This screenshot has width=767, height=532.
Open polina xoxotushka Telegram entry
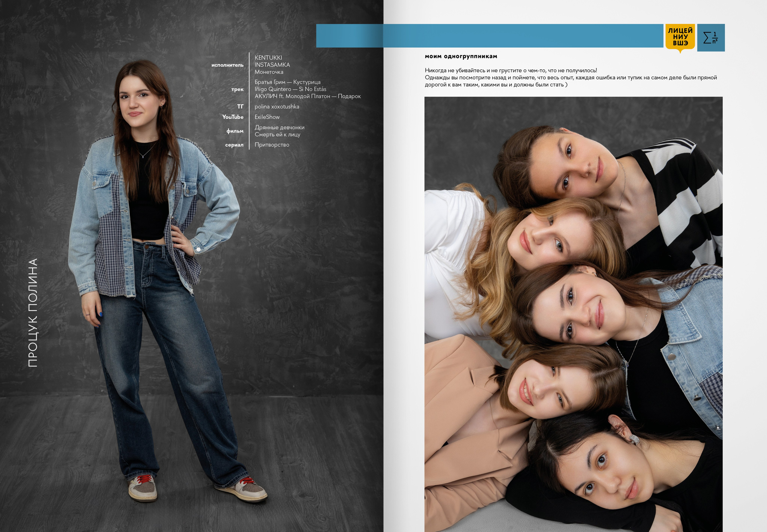(x=277, y=107)
